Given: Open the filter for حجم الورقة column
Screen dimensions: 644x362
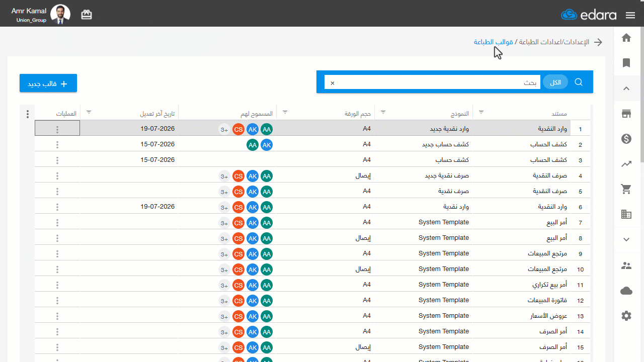Looking at the screenshot, I should click(285, 112).
